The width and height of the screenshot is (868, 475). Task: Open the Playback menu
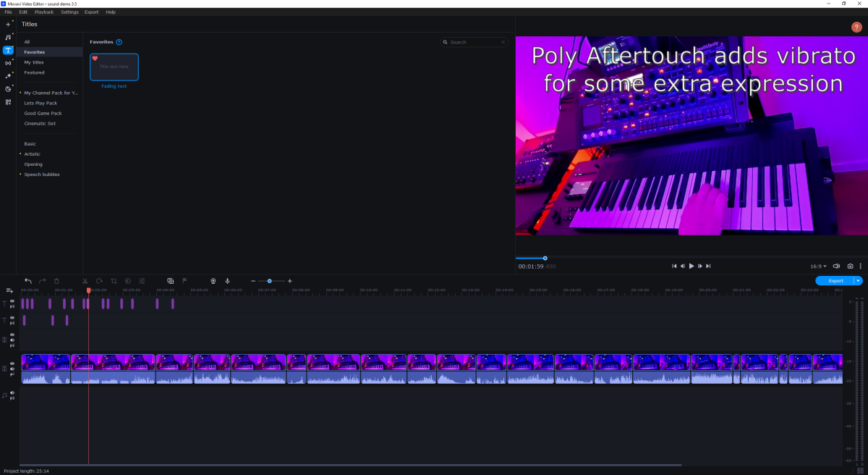[x=44, y=12]
